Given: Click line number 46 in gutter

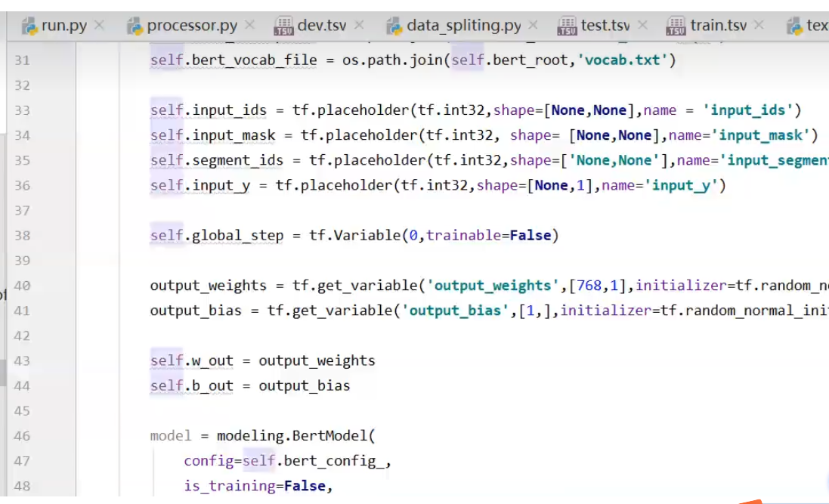Looking at the screenshot, I should click(22, 436).
